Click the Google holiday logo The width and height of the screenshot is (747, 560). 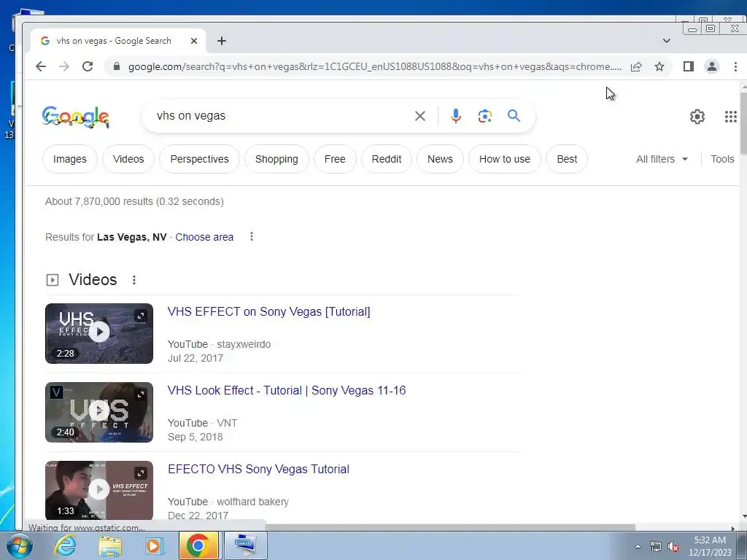pos(76,117)
